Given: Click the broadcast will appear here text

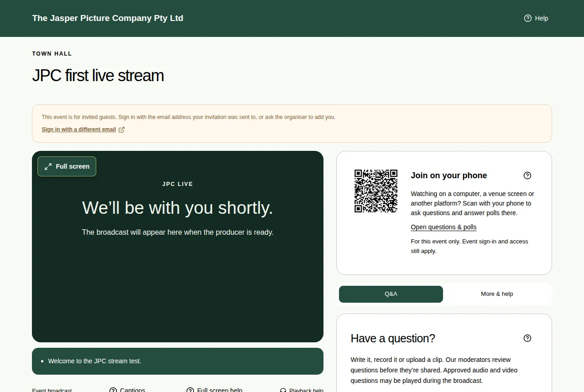Looking at the screenshot, I should pos(177,232).
